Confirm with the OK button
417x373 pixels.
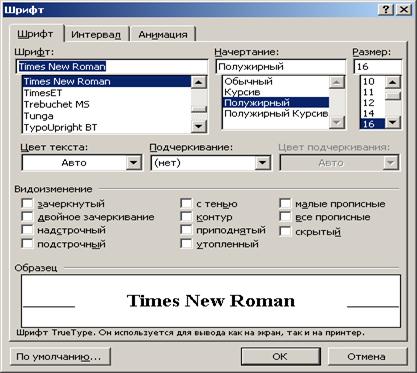(281, 357)
